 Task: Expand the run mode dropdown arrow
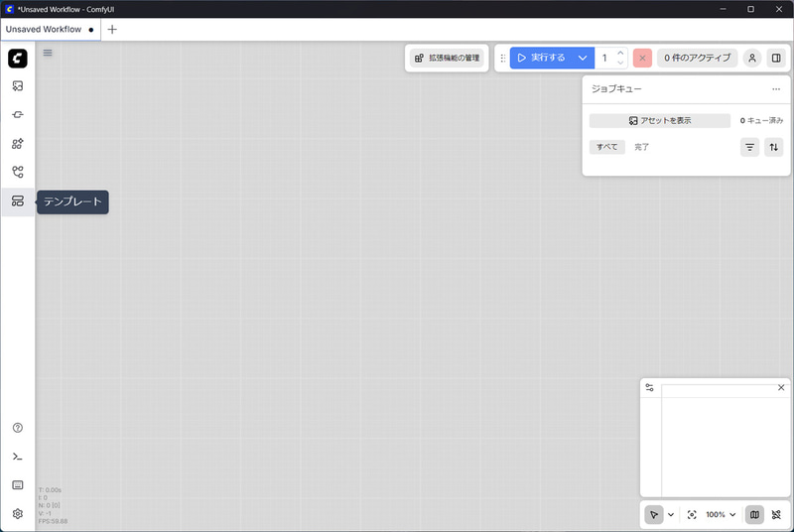(x=583, y=58)
